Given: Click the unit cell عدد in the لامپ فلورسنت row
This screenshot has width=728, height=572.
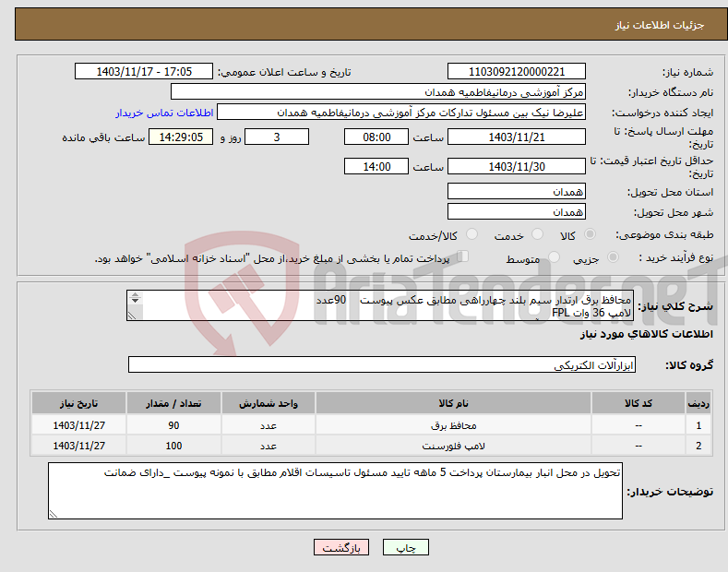Looking at the screenshot, I should tap(269, 446).
